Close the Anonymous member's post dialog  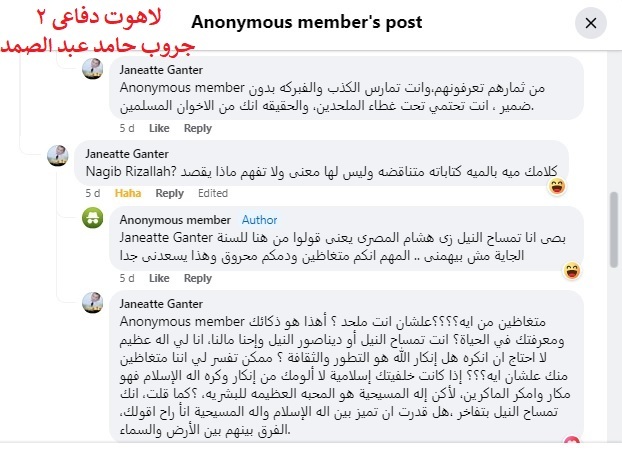(x=591, y=23)
